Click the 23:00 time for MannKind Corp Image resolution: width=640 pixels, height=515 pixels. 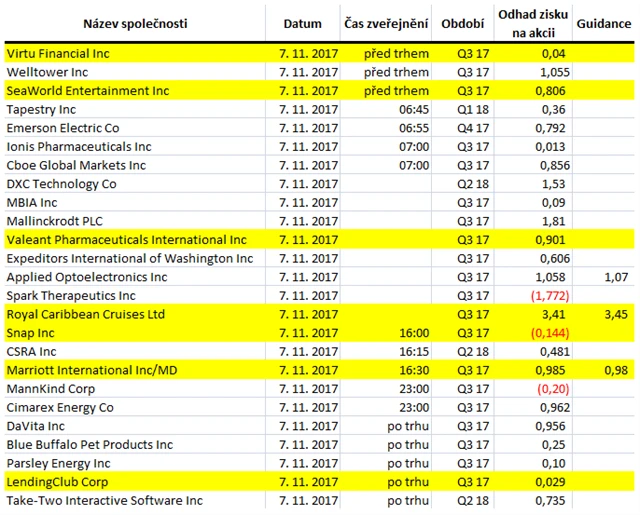click(414, 389)
